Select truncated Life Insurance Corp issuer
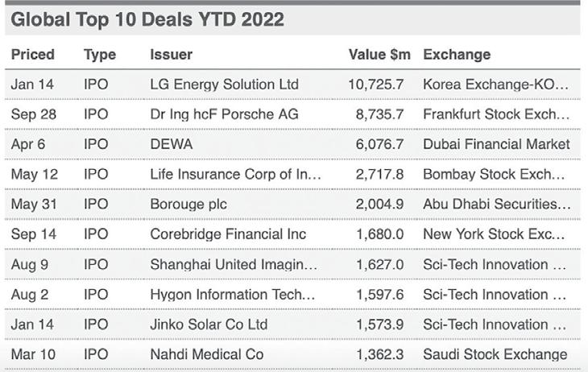Screen dimensions: 588x372 point(235,174)
